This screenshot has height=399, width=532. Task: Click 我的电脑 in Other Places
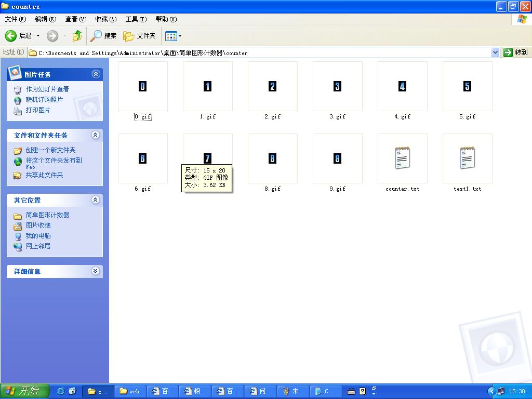[38, 236]
